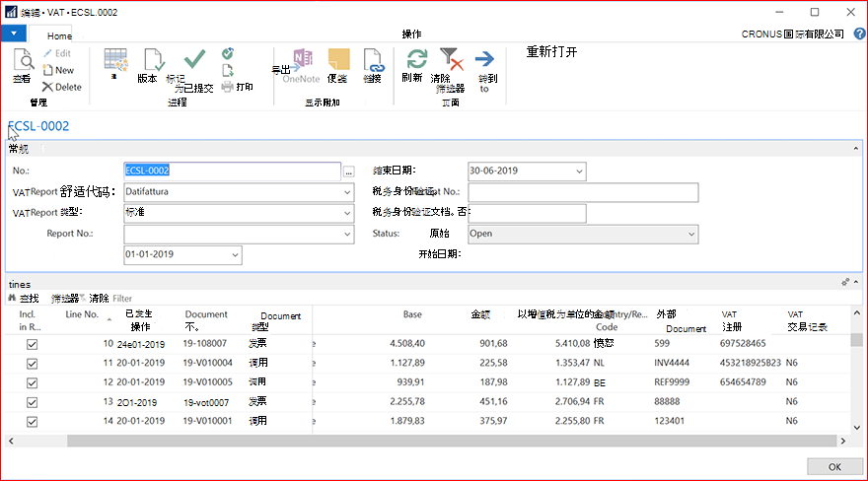Click the release document icon (版本)
868x481 pixels.
click(153, 60)
